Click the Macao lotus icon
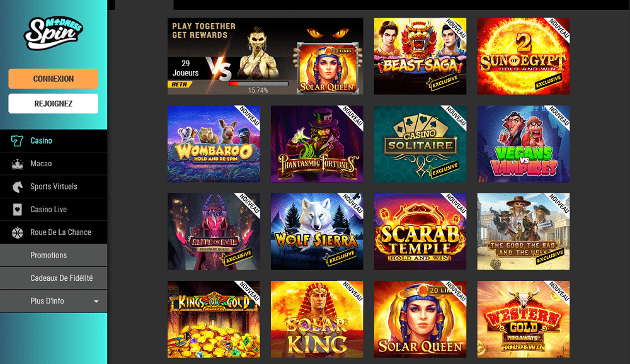Image resolution: width=630 pixels, height=364 pixels. 17,164
